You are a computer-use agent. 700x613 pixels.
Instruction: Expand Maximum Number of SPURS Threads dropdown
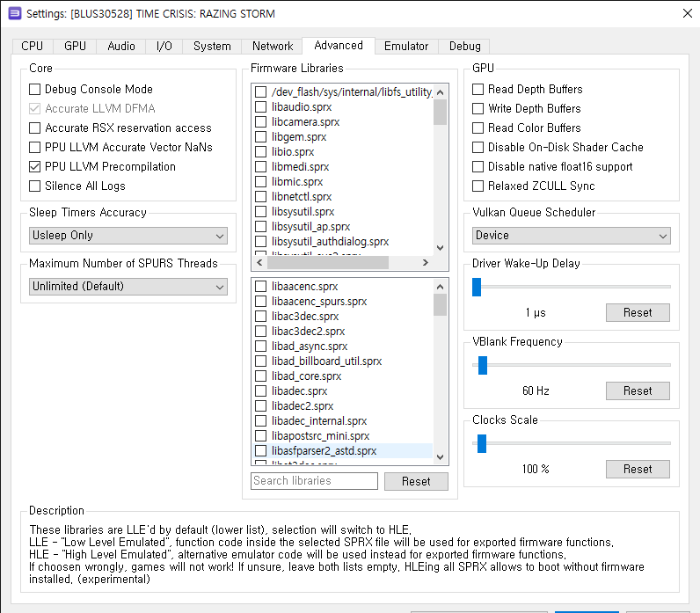[x=128, y=287]
